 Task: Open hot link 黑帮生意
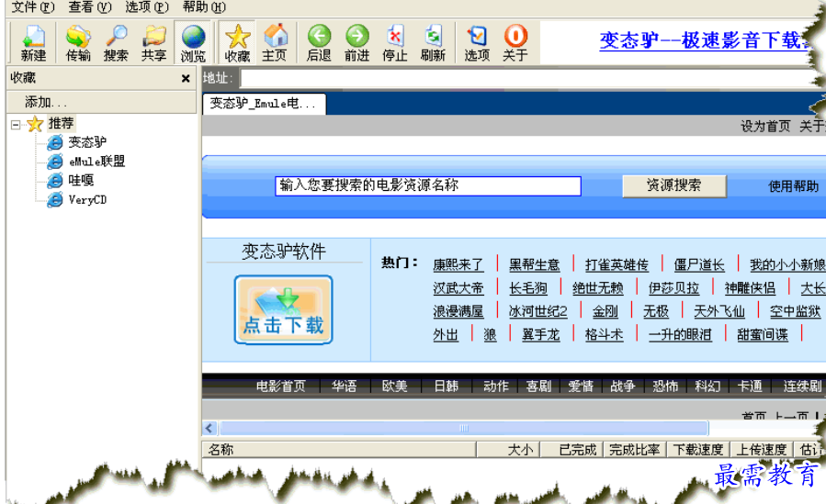534,264
